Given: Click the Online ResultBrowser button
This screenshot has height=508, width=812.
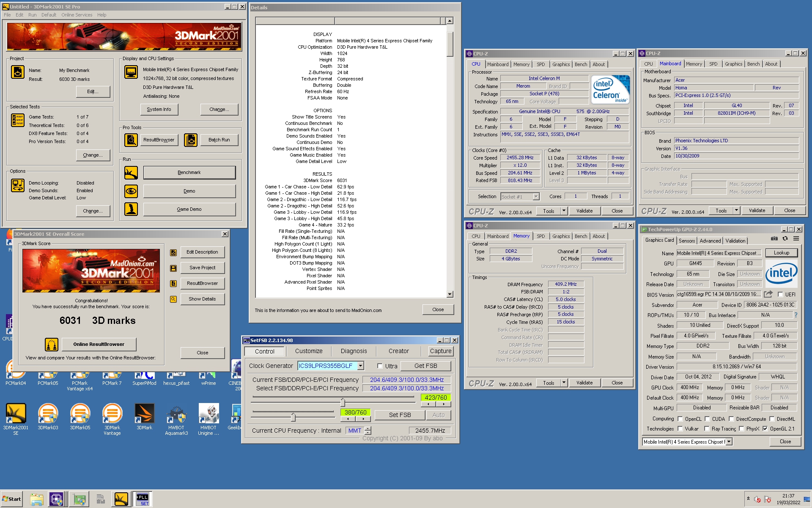Looking at the screenshot, I should (x=99, y=345).
